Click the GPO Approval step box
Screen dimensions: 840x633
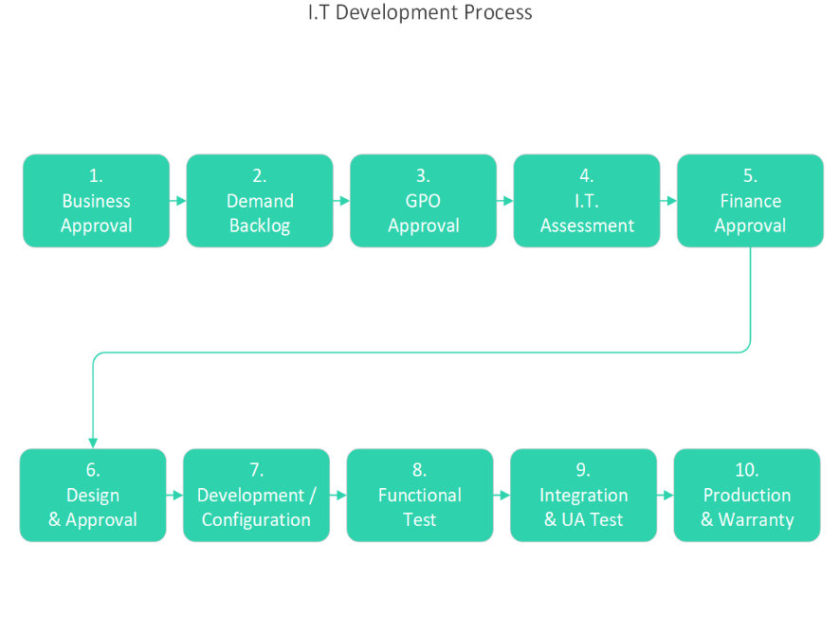tap(423, 201)
